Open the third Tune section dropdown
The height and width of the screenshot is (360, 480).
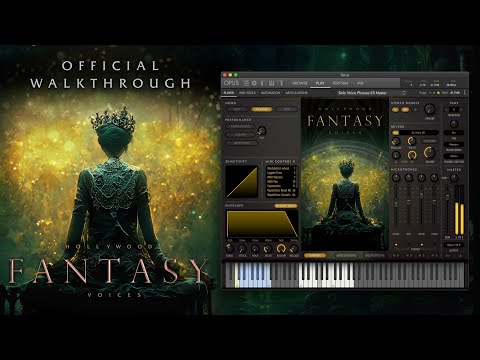(x=454, y=156)
